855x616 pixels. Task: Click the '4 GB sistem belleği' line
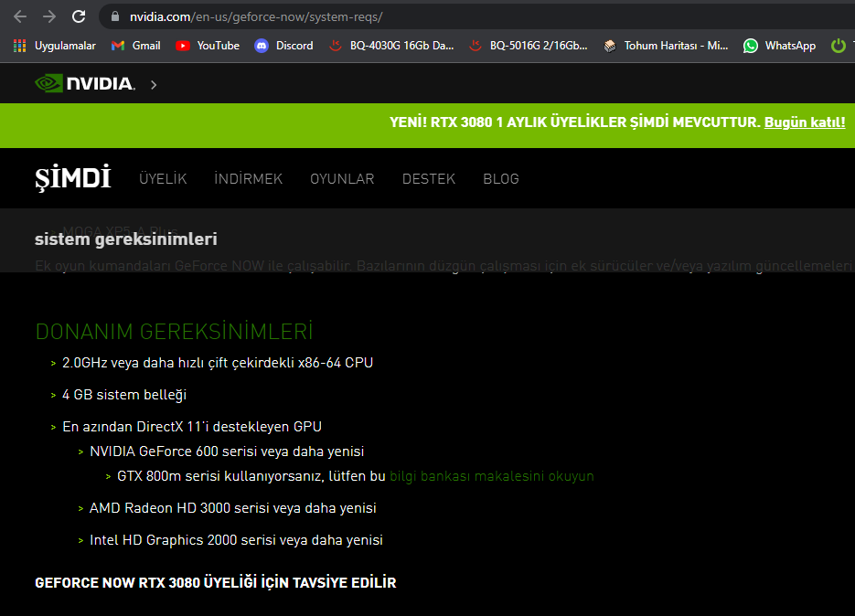coord(124,395)
